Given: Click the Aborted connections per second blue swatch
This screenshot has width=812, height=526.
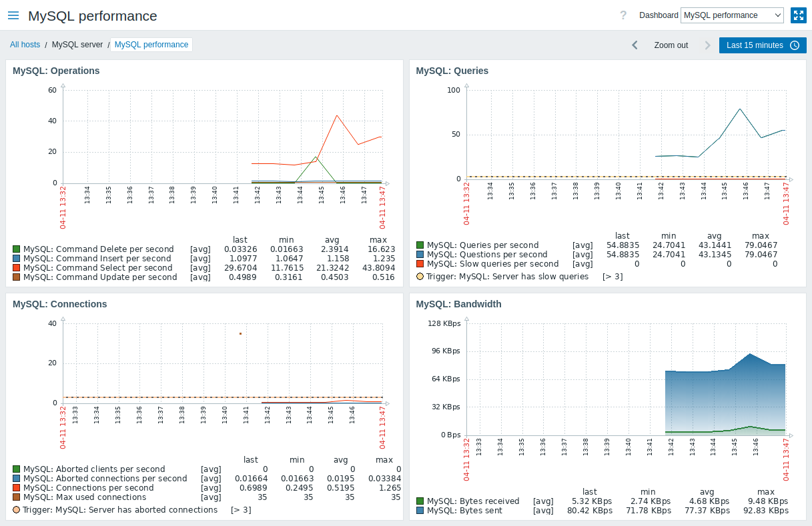Looking at the screenshot, I should click(x=17, y=479).
